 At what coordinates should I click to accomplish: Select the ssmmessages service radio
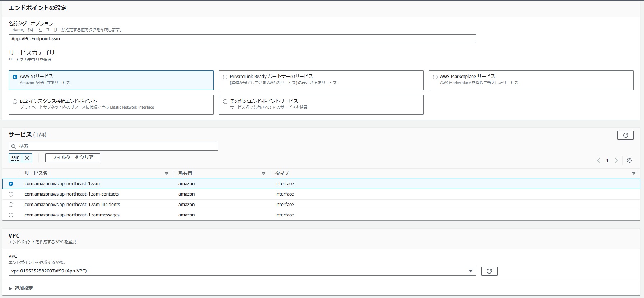tap(11, 215)
